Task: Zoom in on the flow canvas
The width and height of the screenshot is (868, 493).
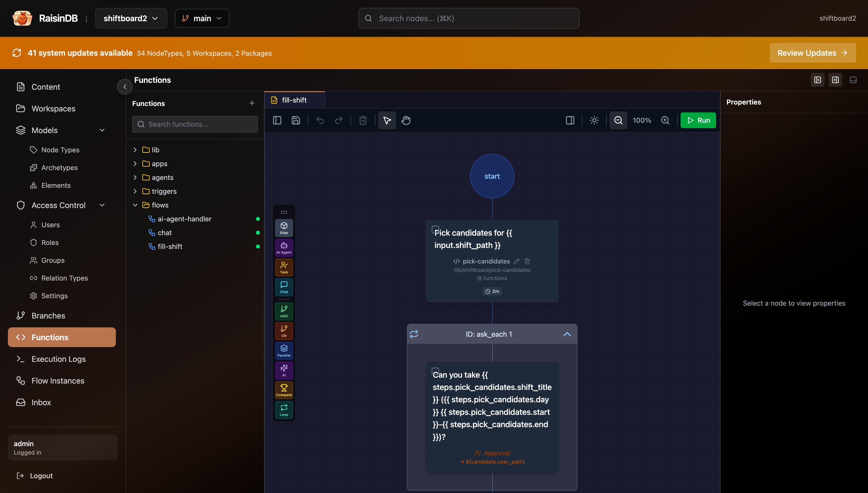Action: point(665,120)
